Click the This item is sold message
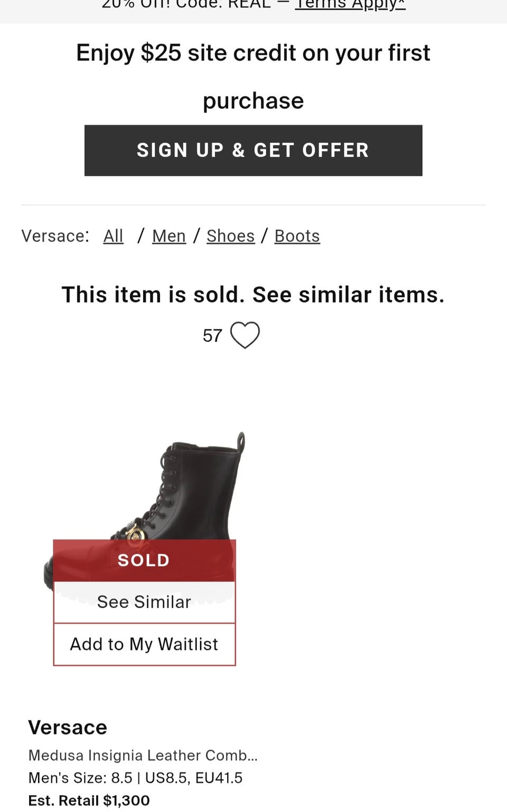Image resolution: width=507 pixels, height=812 pixels. point(253,295)
